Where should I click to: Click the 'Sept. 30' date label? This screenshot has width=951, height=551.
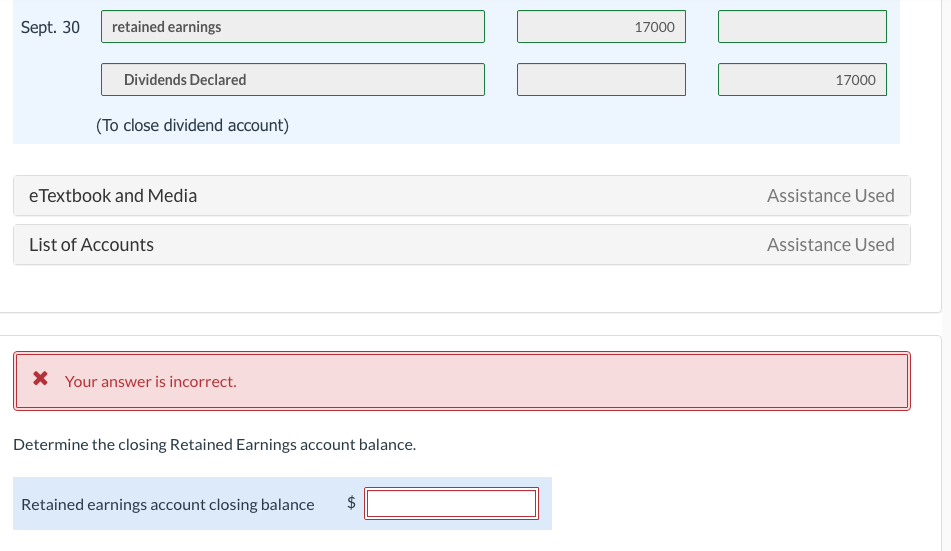click(50, 27)
